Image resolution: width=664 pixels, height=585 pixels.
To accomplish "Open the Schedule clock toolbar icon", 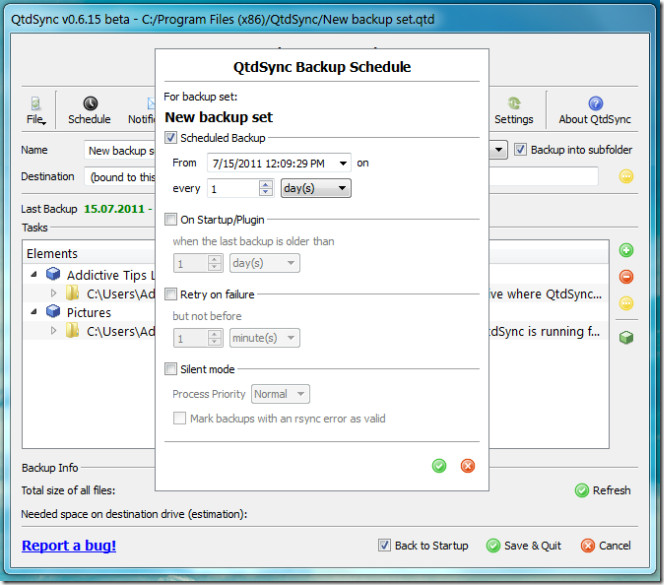I will pos(90,103).
